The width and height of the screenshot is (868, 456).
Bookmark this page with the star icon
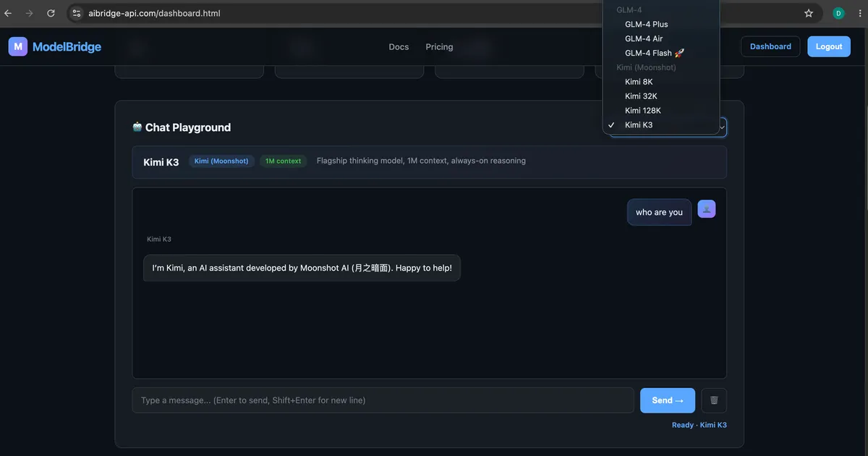coord(809,13)
